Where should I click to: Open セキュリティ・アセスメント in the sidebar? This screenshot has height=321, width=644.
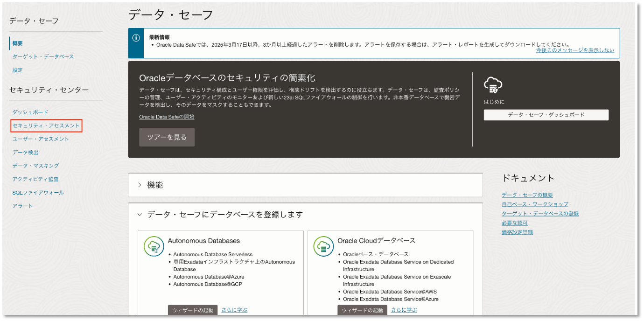click(46, 125)
